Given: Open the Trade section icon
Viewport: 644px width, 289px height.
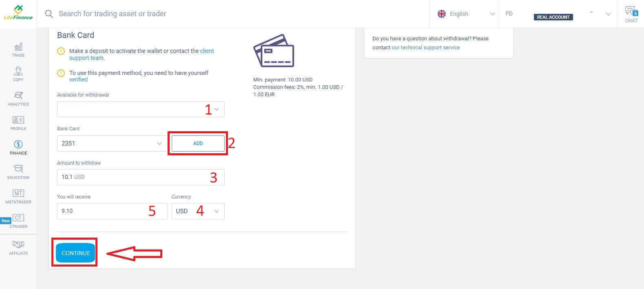Looking at the screenshot, I should pos(18,47).
